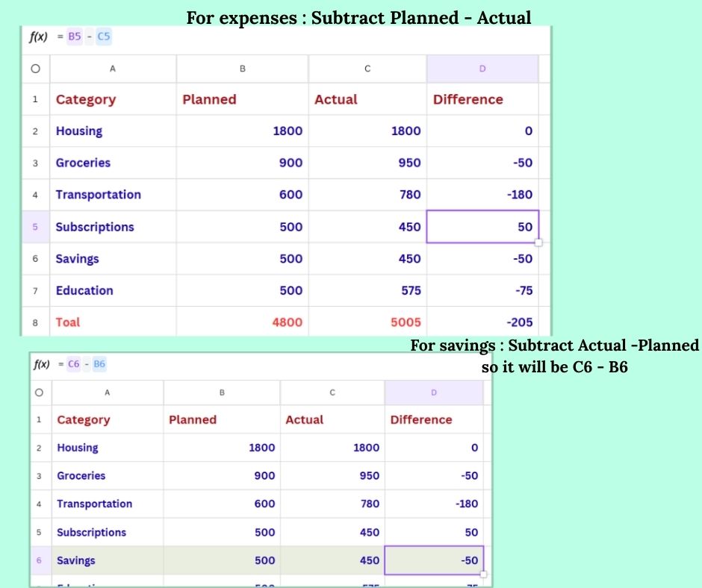The height and width of the screenshot is (588, 702).
Task: Click the select-all circle in the top spreadsheet
Action: (35, 69)
